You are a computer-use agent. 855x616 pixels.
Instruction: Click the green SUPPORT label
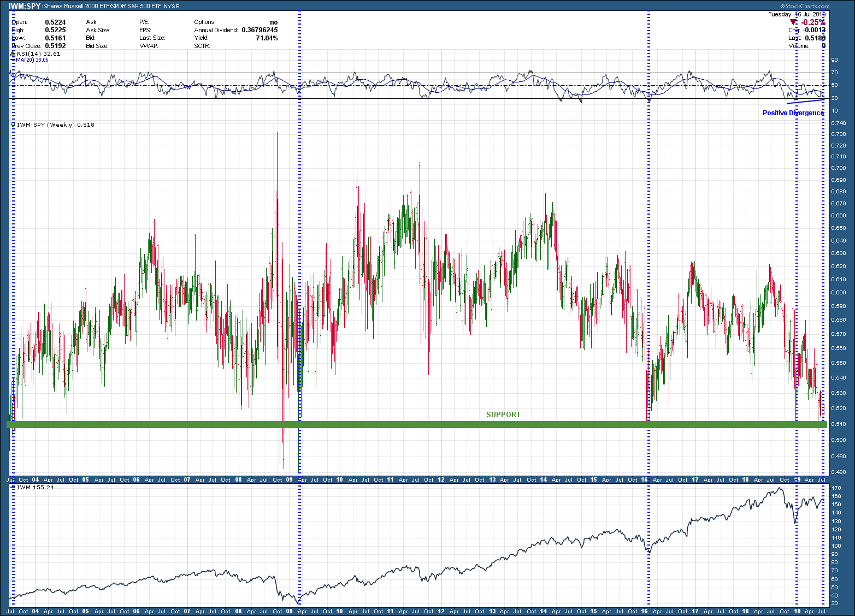(504, 414)
